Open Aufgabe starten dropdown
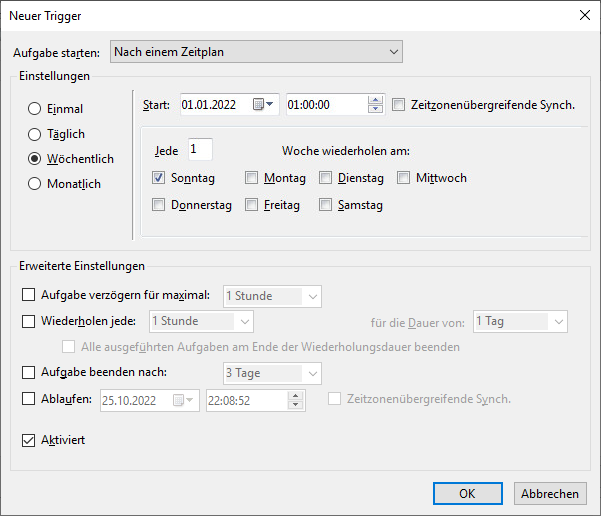 256,51
